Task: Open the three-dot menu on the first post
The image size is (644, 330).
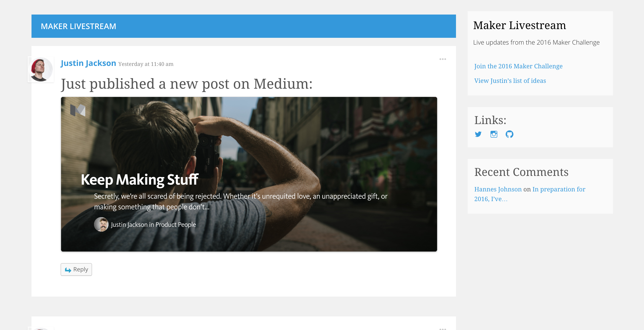Action: (442, 59)
